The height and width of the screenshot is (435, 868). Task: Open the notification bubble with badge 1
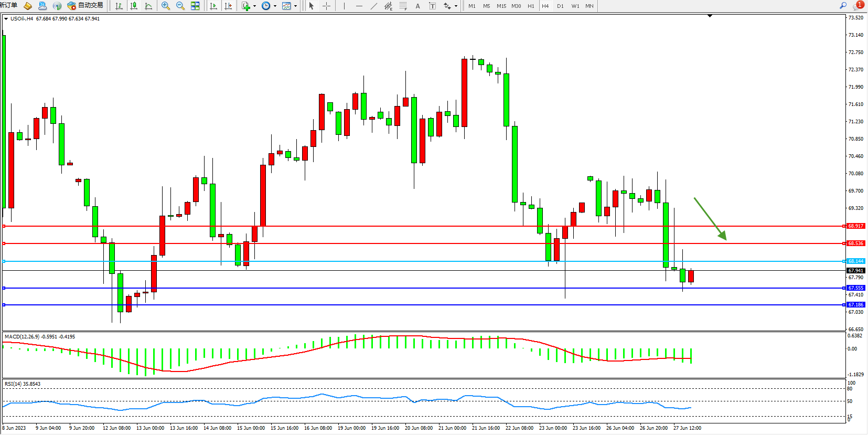[x=858, y=5]
